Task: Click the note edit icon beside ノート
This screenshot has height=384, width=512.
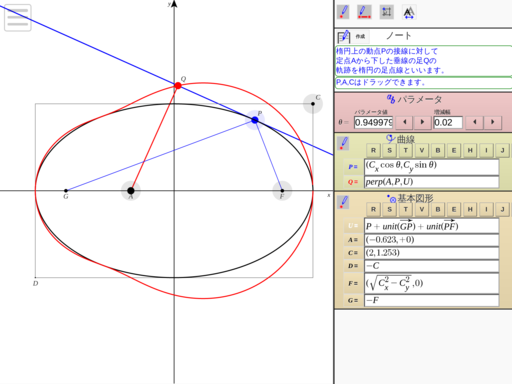Action: pyautogui.click(x=344, y=36)
